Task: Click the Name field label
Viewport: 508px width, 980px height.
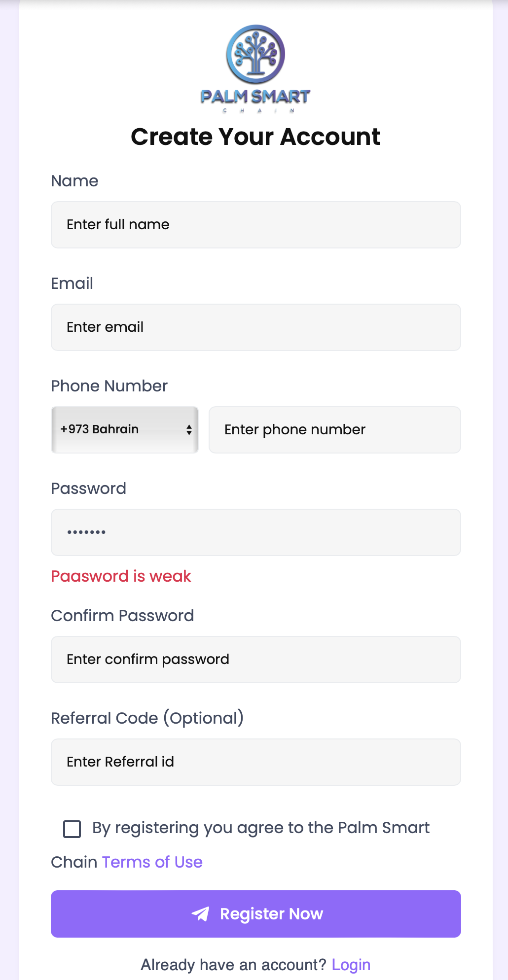Action: [x=75, y=181]
